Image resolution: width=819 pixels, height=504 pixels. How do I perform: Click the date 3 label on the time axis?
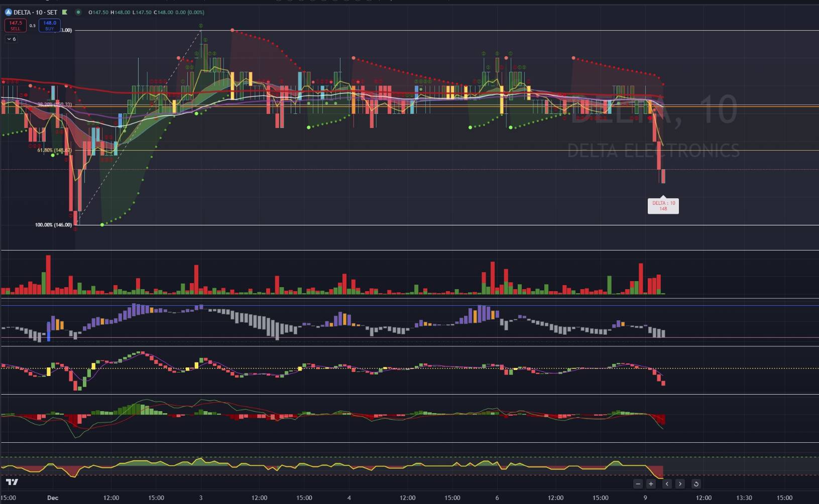[201, 498]
